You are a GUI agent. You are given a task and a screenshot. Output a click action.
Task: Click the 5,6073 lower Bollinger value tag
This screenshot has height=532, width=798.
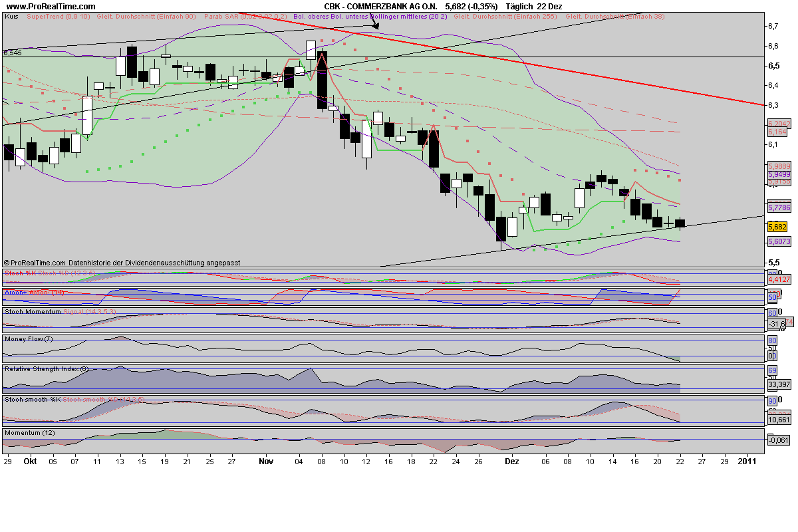(779, 241)
